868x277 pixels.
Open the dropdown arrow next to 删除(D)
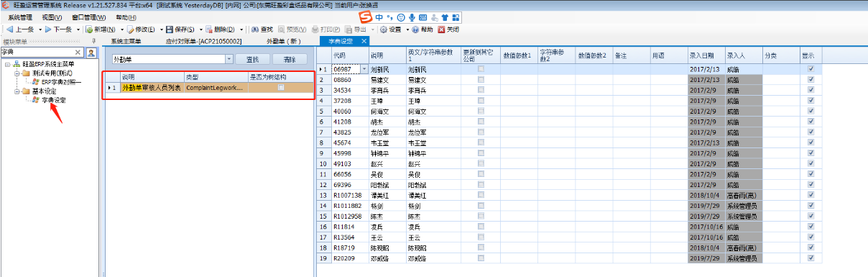(241, 29)
